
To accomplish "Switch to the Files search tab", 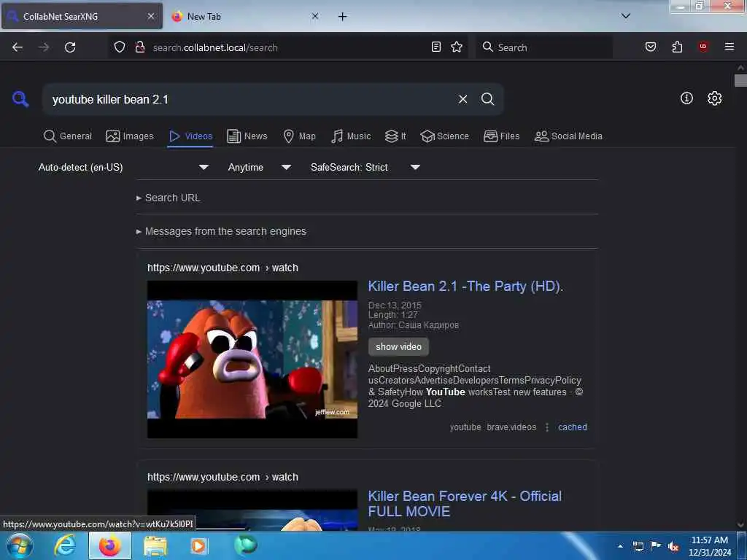I will 501,136.
